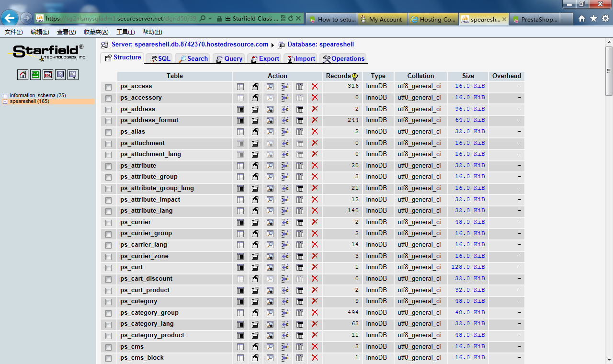Browse the ps_category table

pyautogui.click(x=240, y=301)
